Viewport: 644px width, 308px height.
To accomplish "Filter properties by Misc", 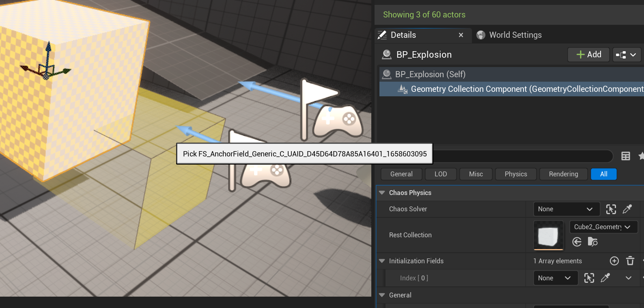I will 476,174.
